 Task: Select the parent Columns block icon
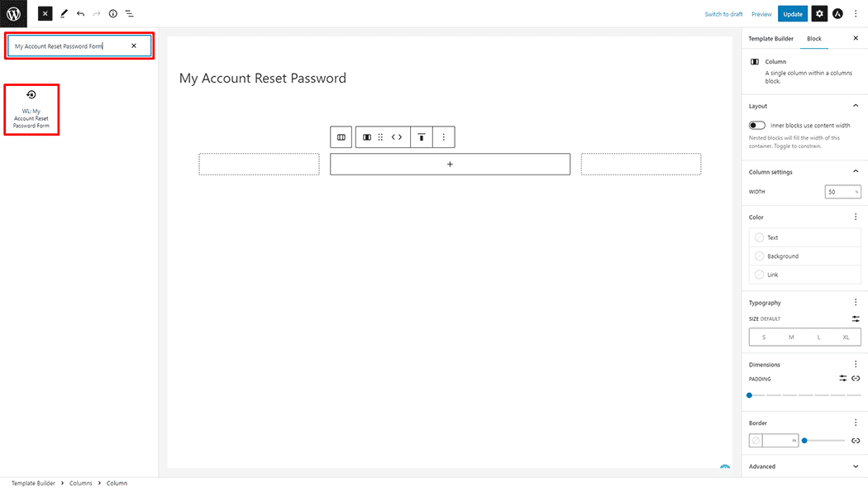(341, 137)
